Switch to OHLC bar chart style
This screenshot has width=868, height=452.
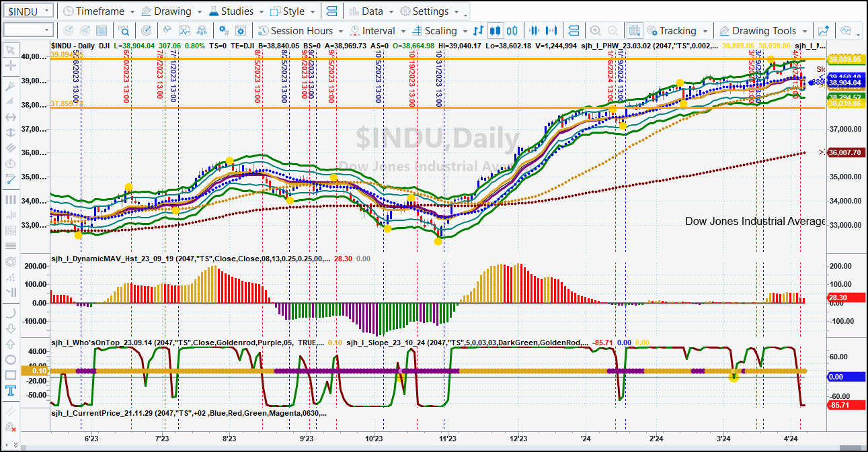point(478,30)
